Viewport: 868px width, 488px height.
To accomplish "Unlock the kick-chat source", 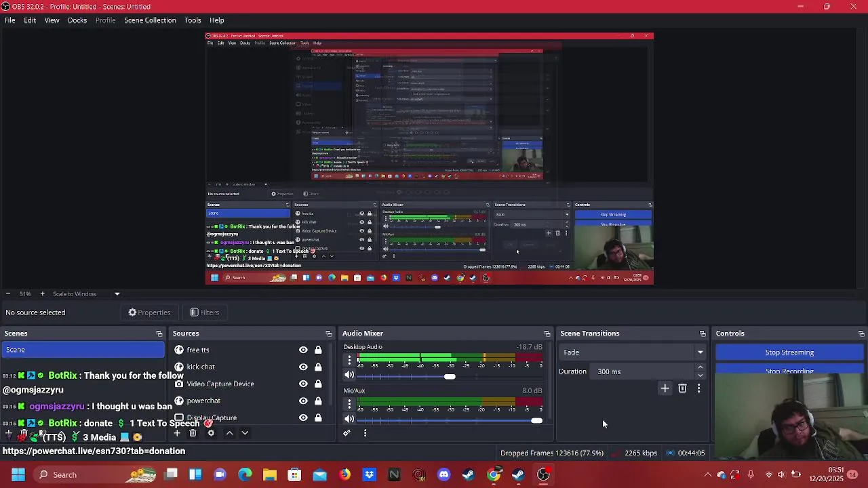I will tap(318, 367).
